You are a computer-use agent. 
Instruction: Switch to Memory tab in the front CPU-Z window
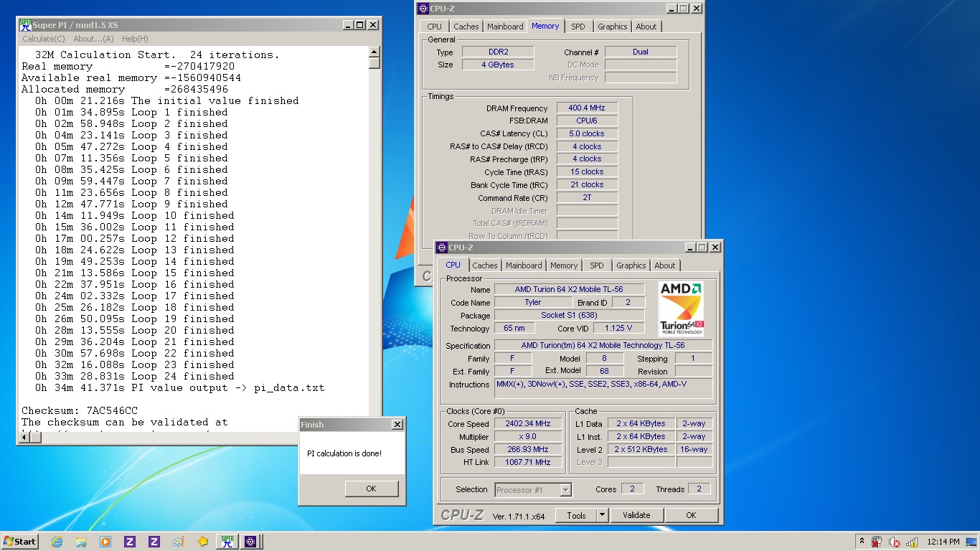[564, 265]
